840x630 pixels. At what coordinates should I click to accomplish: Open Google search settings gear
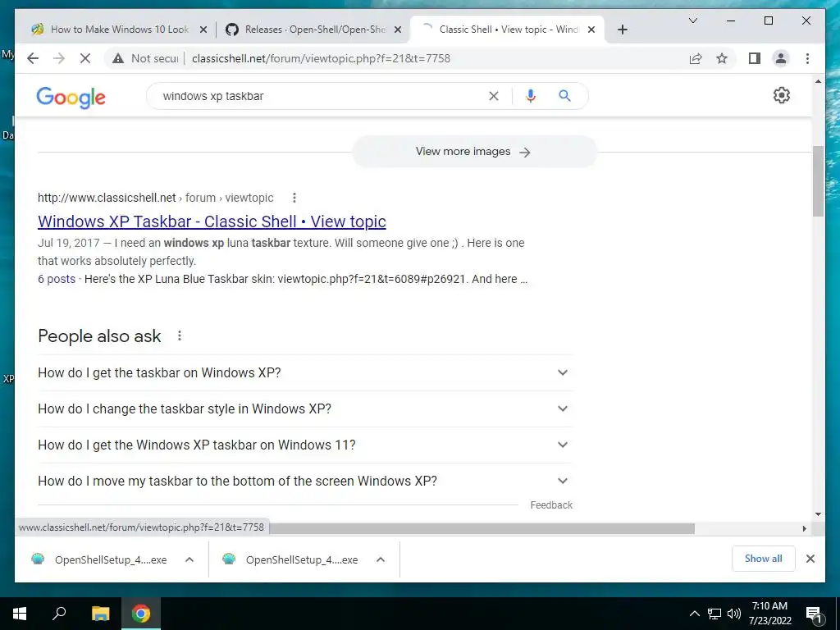781,95
